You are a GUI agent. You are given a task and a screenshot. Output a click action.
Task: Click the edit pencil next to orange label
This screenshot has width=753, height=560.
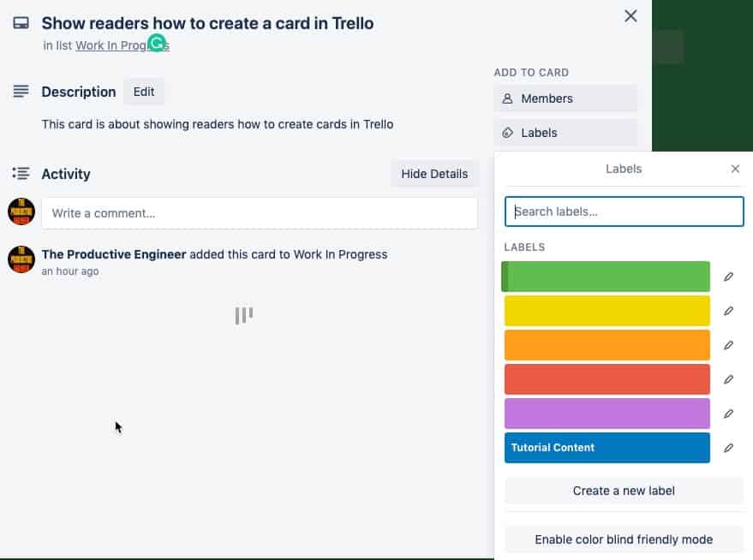(x=728, y=345)
